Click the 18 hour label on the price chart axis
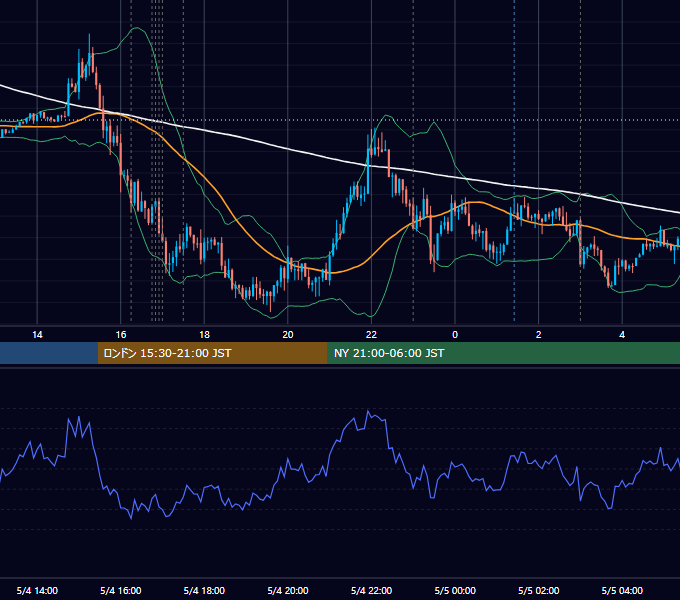Viewport: 680px width, 600px height. tap(204, 335)
